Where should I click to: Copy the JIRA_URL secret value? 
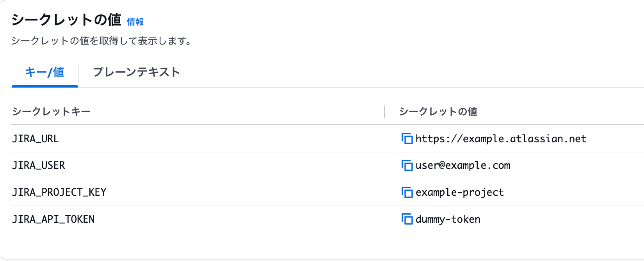tap(407, 139)
